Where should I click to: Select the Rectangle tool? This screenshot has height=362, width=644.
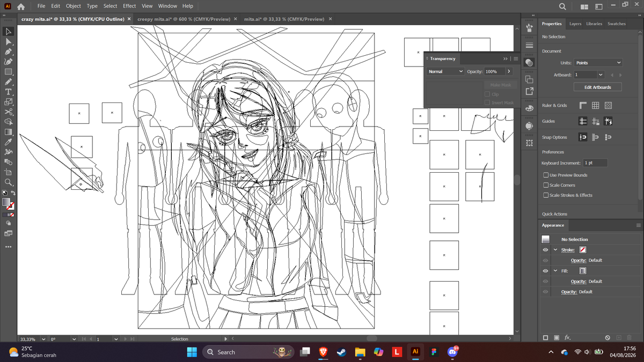coord(9,71)
